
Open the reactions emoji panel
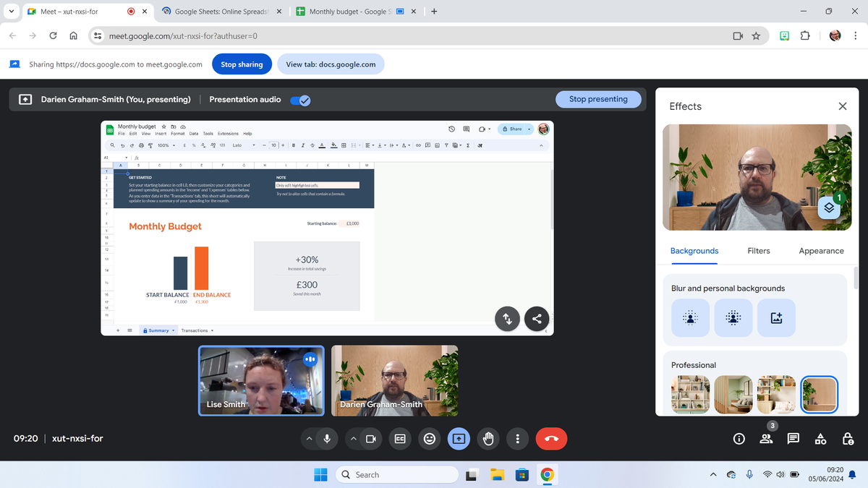click(429, 438)
